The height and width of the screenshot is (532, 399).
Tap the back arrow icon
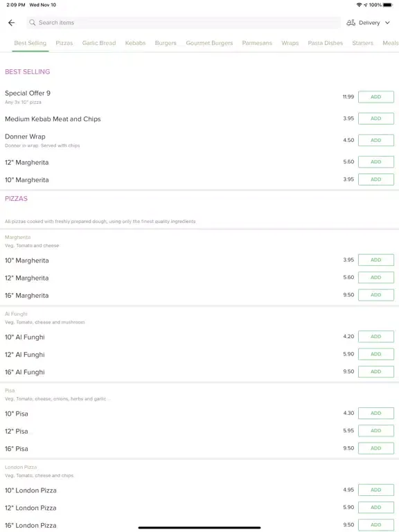pos(12,23)
